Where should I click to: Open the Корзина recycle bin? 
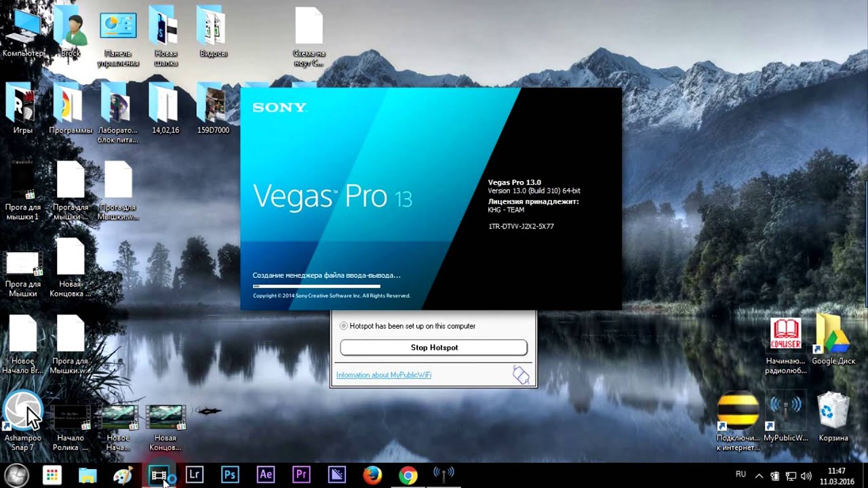(x=833, y=415)
